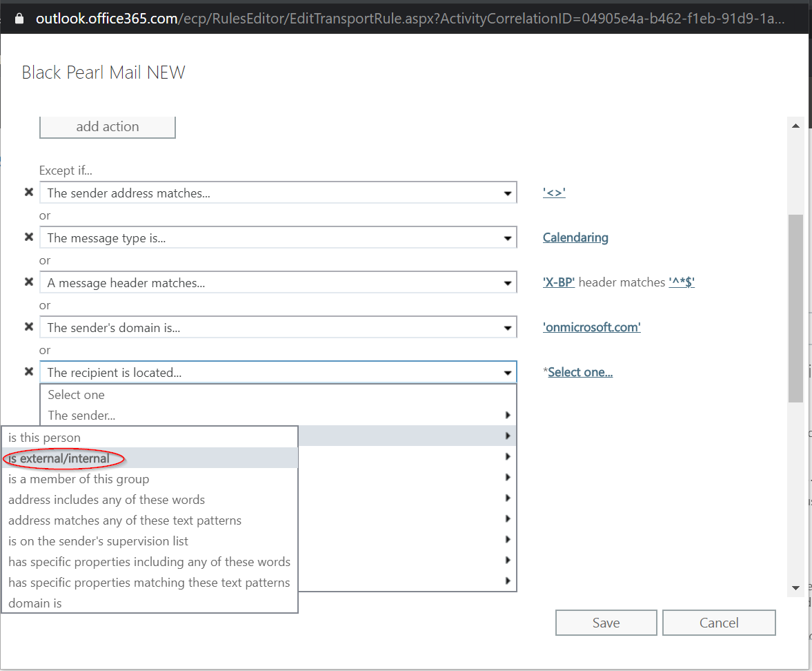This screenshot has width=812, height=671.
Task: Pick 'The sender...' in condition list
Action: click(x=81, y=416)
